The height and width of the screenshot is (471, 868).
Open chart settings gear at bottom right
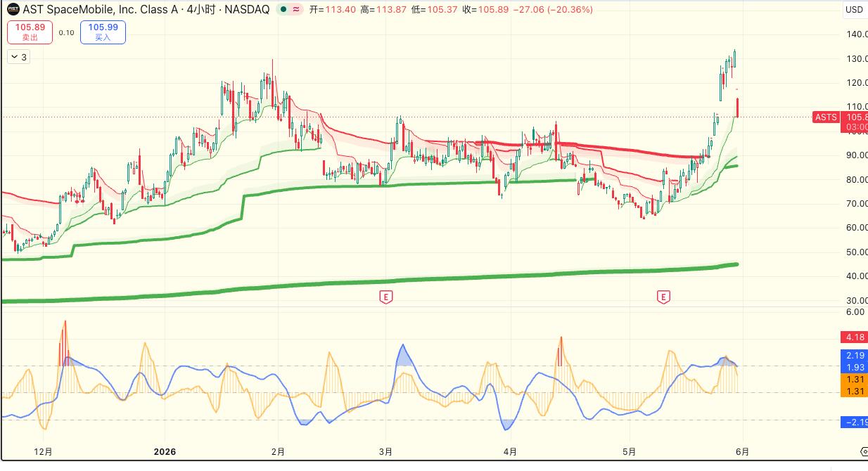click(864, 451)
